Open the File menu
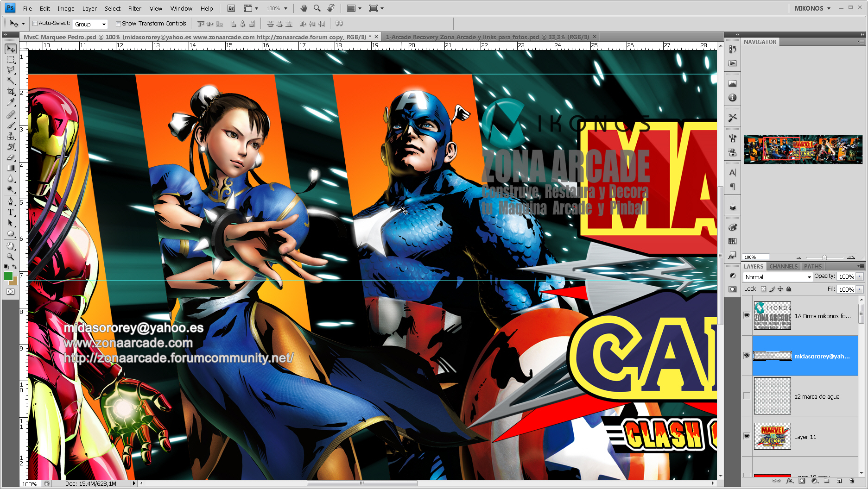The width and height of the screenshot is (868, 489). 27,8
